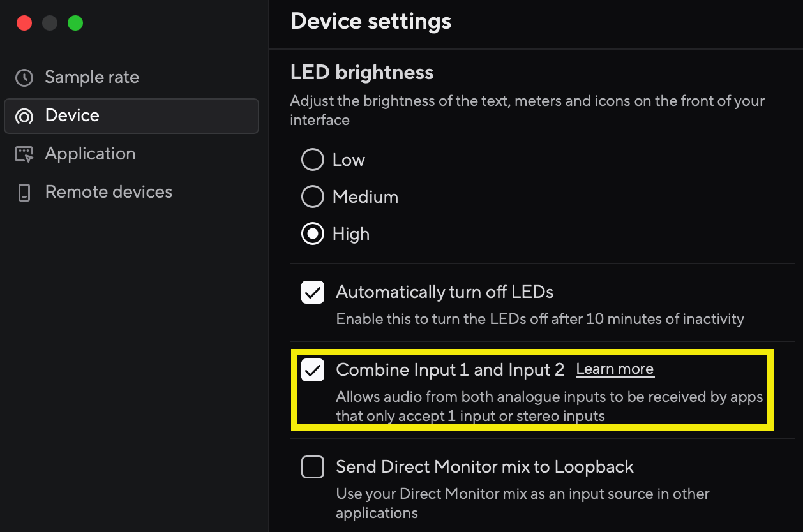Go to Remote devices section
The image size is (803, 532).
click(109, 192)
